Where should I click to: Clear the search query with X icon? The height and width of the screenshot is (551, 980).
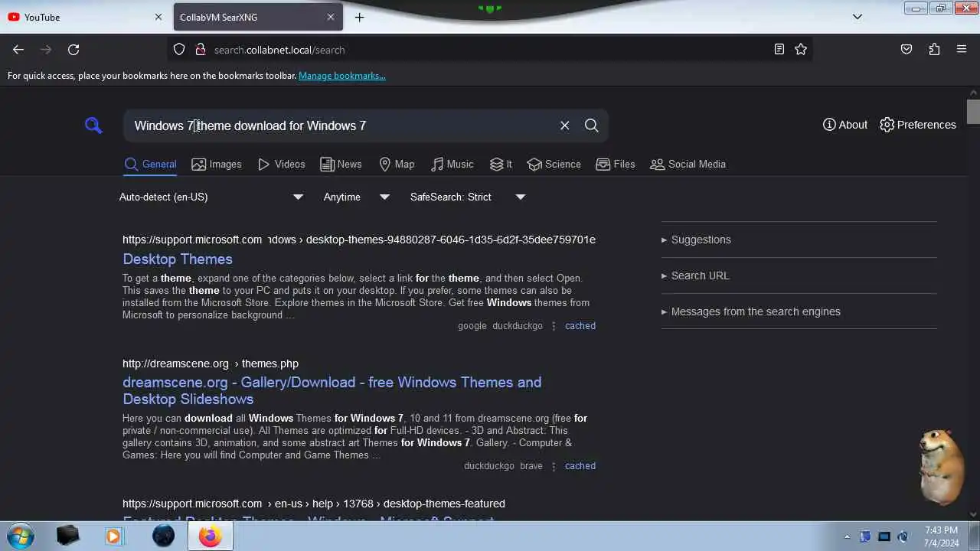pyautogui.click(x=564, y=126)
